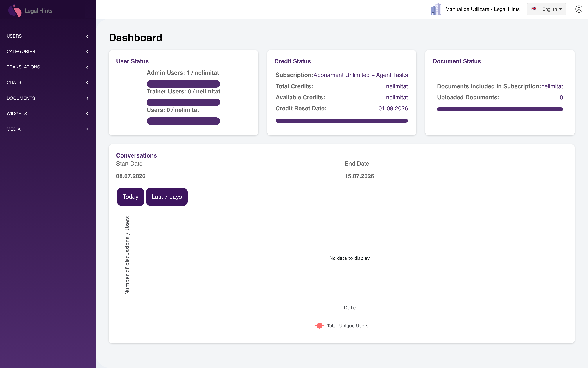Screen dimensions: 588x368
Task: Open the English language dropdown
Action: coord(546,9)
